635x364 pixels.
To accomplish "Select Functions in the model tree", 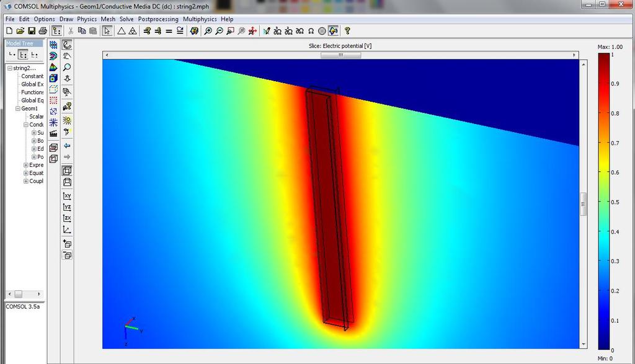I will [x=32, y=92].
